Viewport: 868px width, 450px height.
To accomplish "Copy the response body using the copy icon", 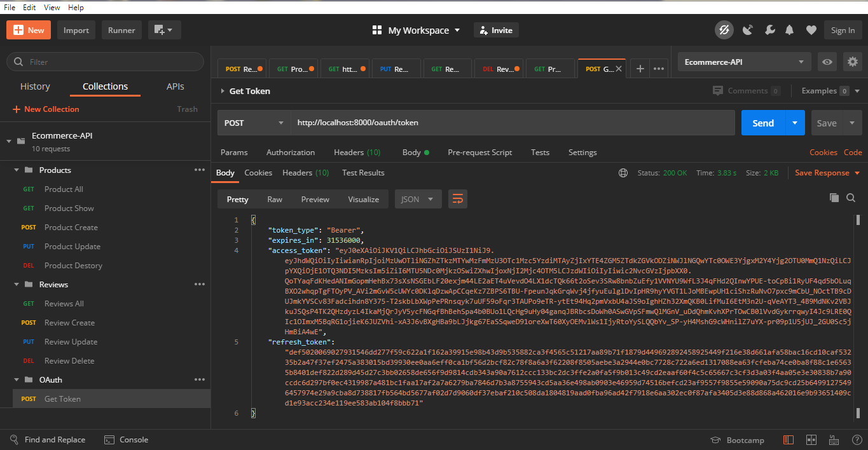I will pyautogui.click(x=834, y=198).
